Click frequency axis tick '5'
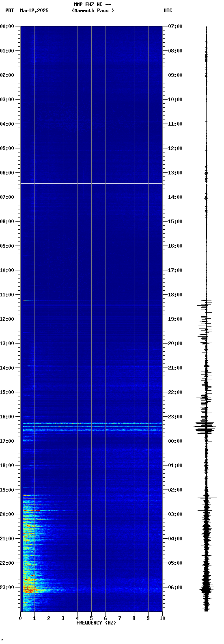Screen dimensions: 224x644 pyautogui.click(x=91, y=618)
